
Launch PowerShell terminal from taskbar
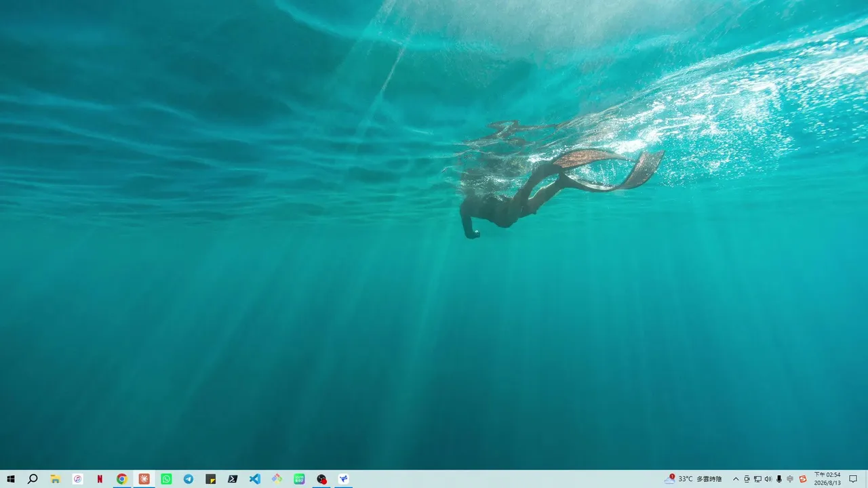pyautogui.click(x=233, y=479)
